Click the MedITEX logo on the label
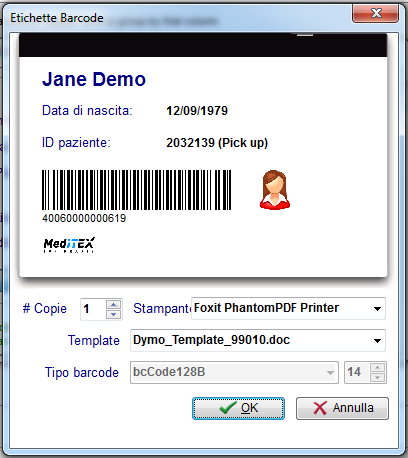408x458 pixels. 69,245
